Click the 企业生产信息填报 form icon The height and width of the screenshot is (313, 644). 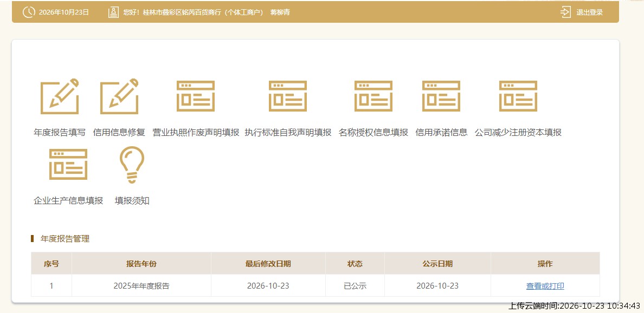tap(68, 164)
